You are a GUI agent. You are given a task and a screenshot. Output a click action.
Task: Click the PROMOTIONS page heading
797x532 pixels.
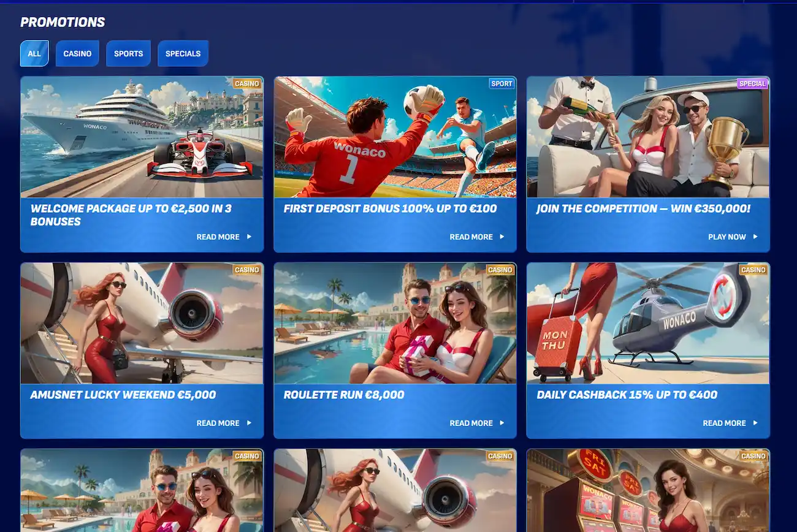coord(63,22)
